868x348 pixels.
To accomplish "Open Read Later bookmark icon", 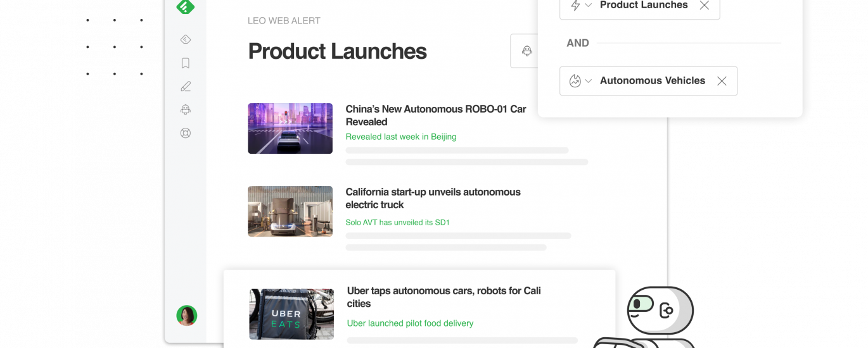I will pos(186,63).
